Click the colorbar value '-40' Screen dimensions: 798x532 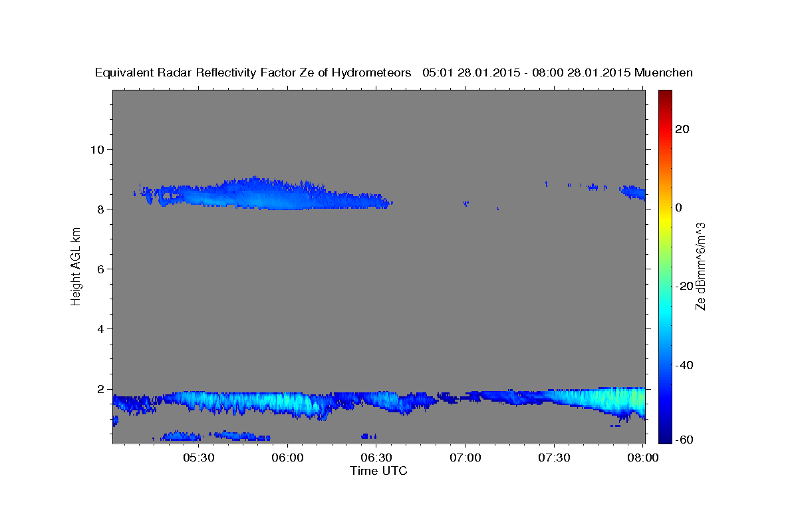click(684, 364)
